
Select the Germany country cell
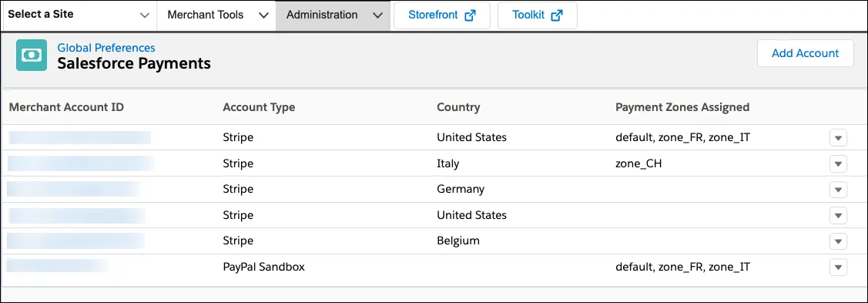(461, 189)
